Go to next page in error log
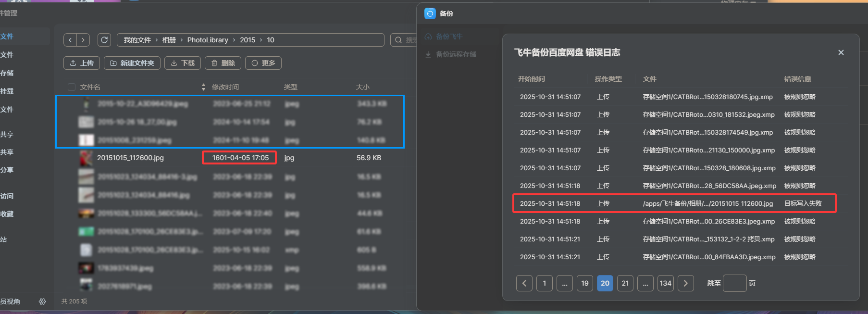This screenshot has height=314, width=868. pyautogui.click(x=686, y=283)
